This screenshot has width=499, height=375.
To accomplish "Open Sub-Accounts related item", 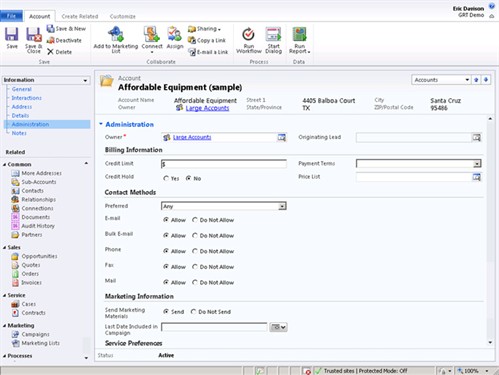I will [x=34, y=182].
